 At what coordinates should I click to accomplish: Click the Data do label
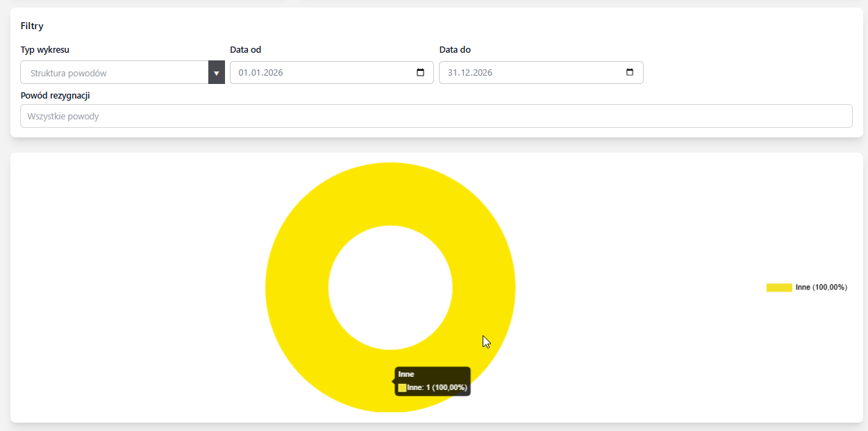[455, 50]
